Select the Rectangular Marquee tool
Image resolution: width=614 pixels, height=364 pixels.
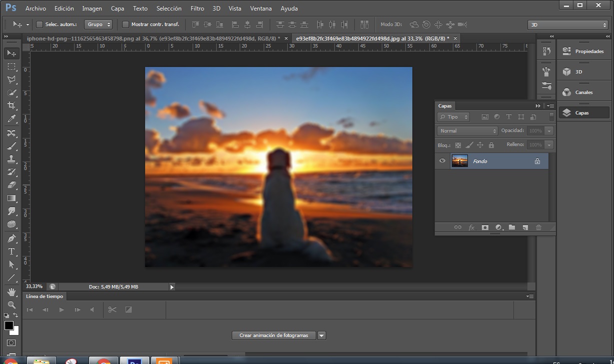click(x=12, y=66)
